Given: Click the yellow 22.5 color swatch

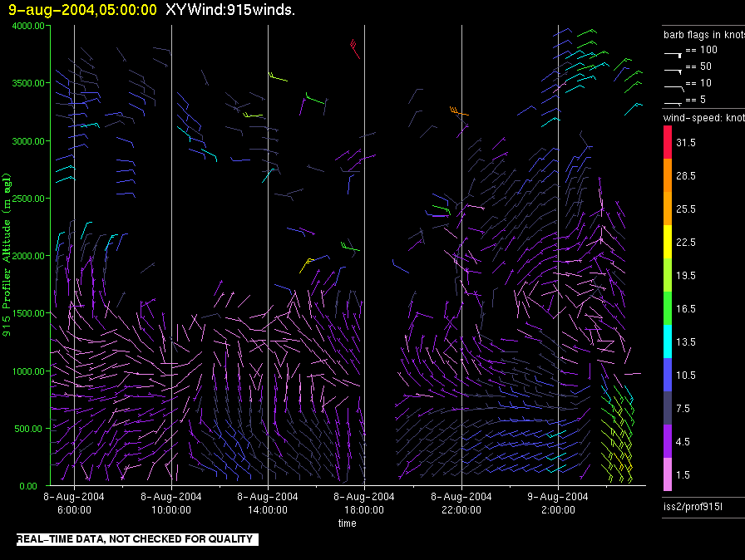Looking at the screenshot, I should pyautogui.click(x=668, y=242).
